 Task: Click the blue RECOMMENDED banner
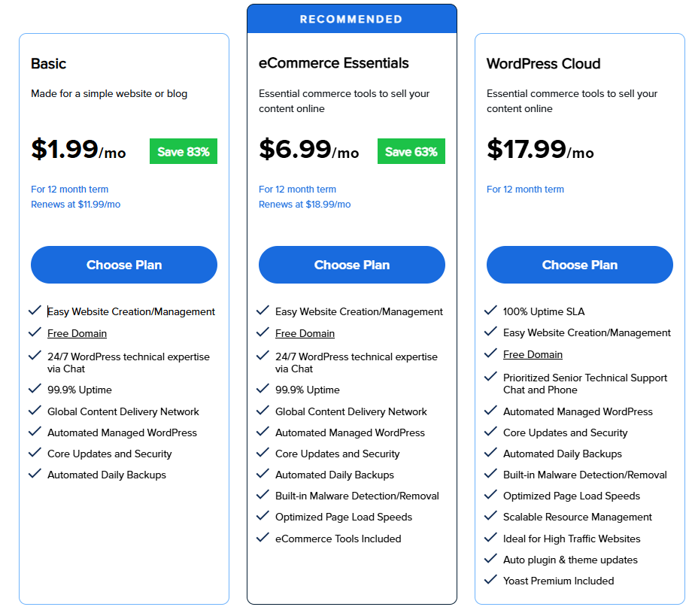click(352, 19)
